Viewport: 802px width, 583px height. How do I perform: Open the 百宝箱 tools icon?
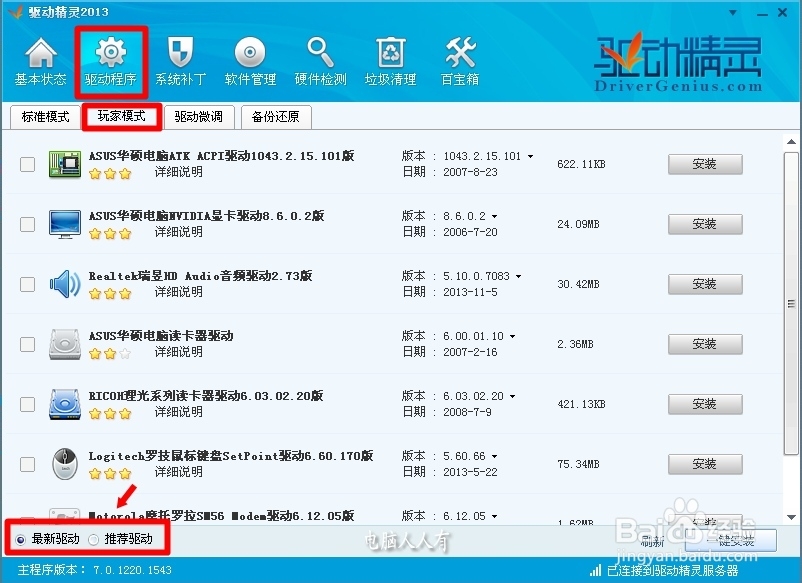[460, 62]
